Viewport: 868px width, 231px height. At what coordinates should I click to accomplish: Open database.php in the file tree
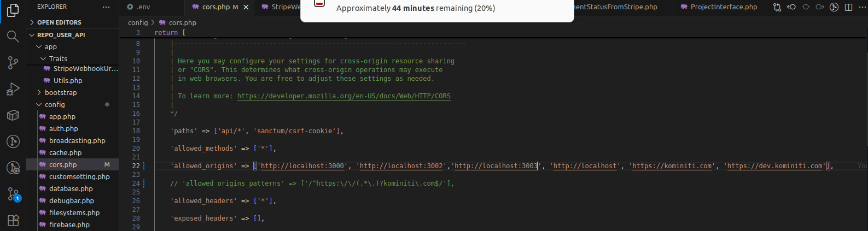71,189
